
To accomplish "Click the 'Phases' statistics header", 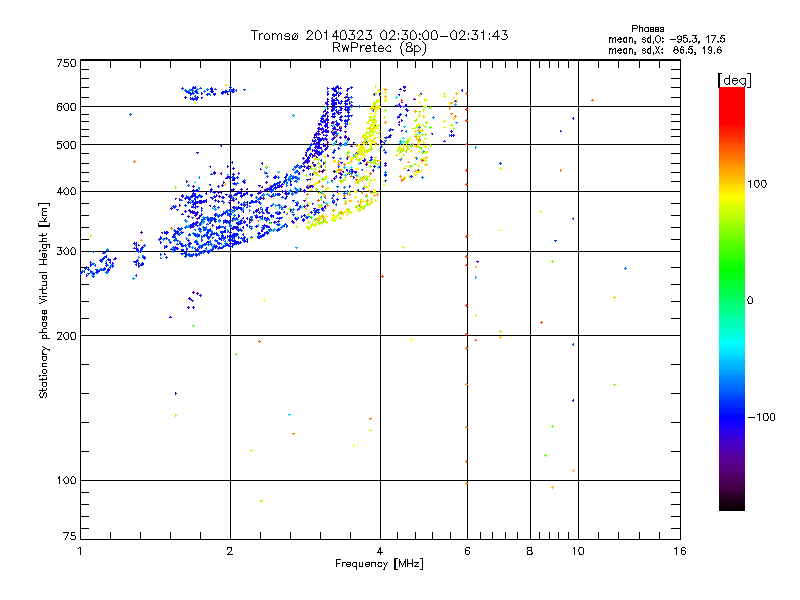I will point(647,29).
